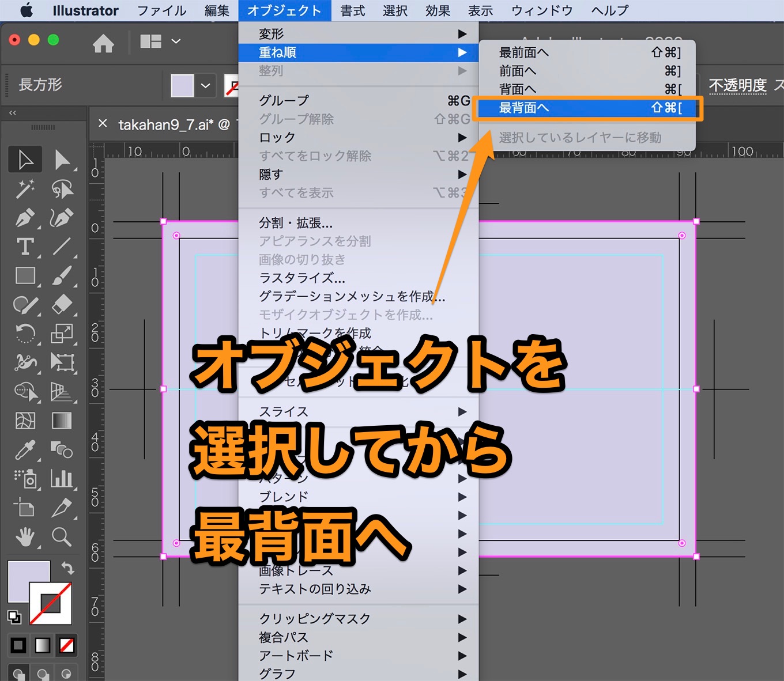The width and height of the screenshot is (784, 681).
Task: Choose 最前面へ from the submenu
Action: pos(587,52)
